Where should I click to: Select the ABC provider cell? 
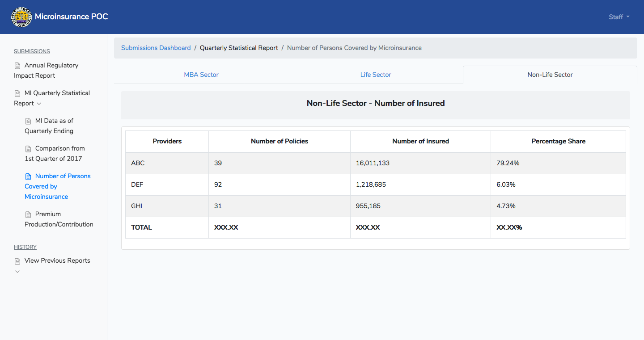[167, 163]
